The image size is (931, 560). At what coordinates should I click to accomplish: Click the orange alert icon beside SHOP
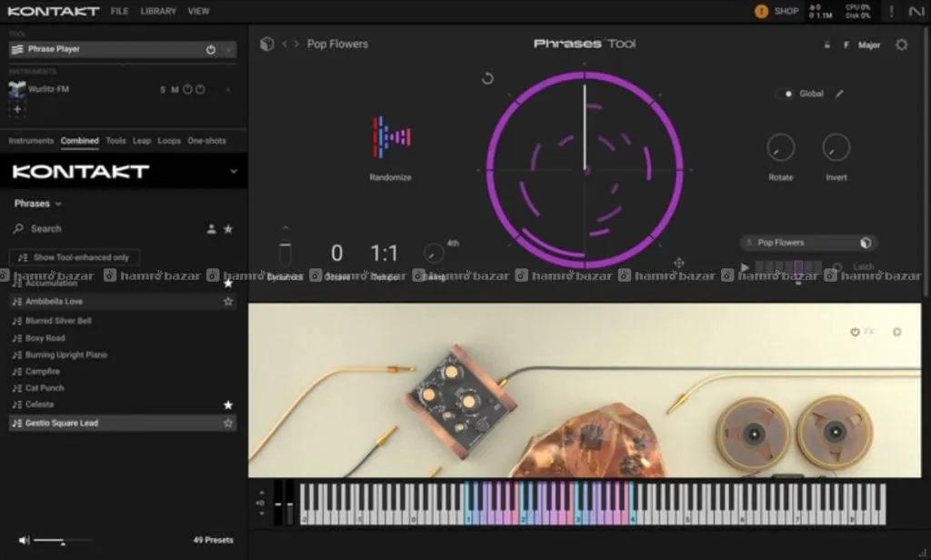(x=761, y=11)
